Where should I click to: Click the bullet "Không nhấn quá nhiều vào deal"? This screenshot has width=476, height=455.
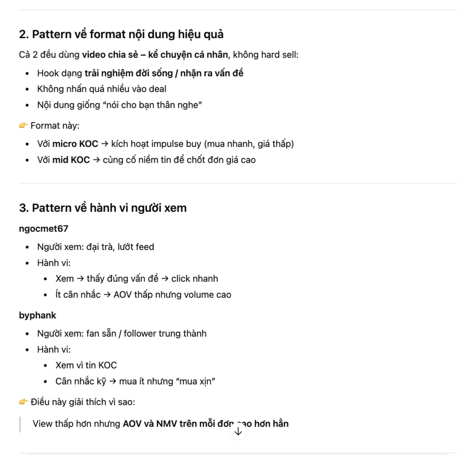point(102,89)
